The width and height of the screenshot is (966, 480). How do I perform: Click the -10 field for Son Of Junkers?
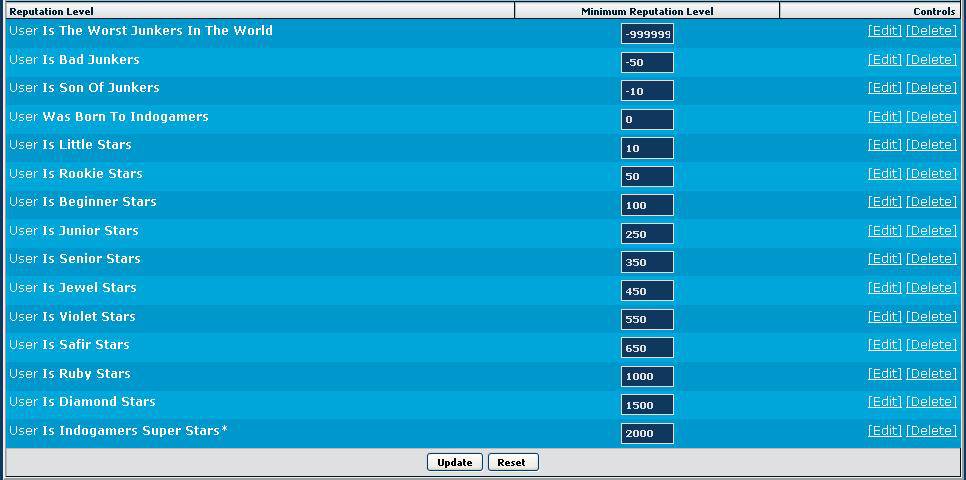(x=647, y=91)
